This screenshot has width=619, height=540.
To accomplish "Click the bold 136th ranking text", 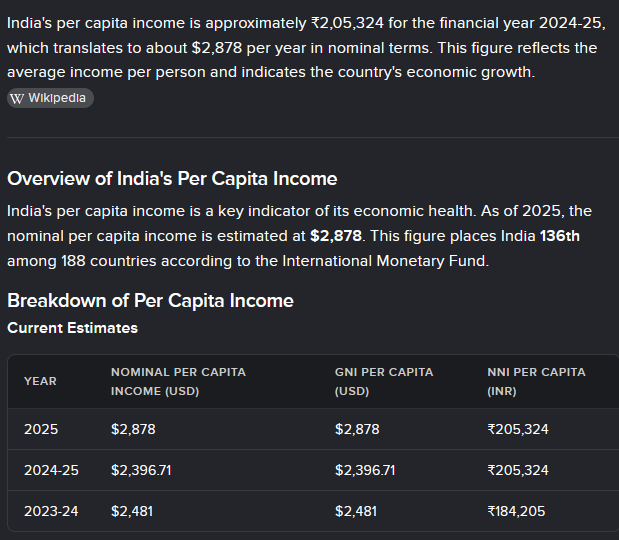I will point(559,236).
